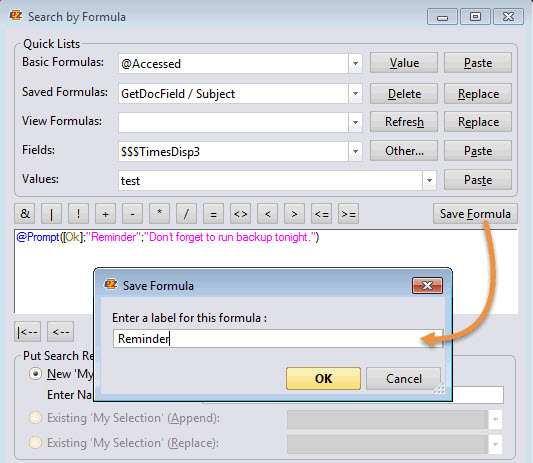Expand the Fields dropdown showing $$$TimesDisp3
The width and height of the screenshot is (533, 463).
point(355,151)
